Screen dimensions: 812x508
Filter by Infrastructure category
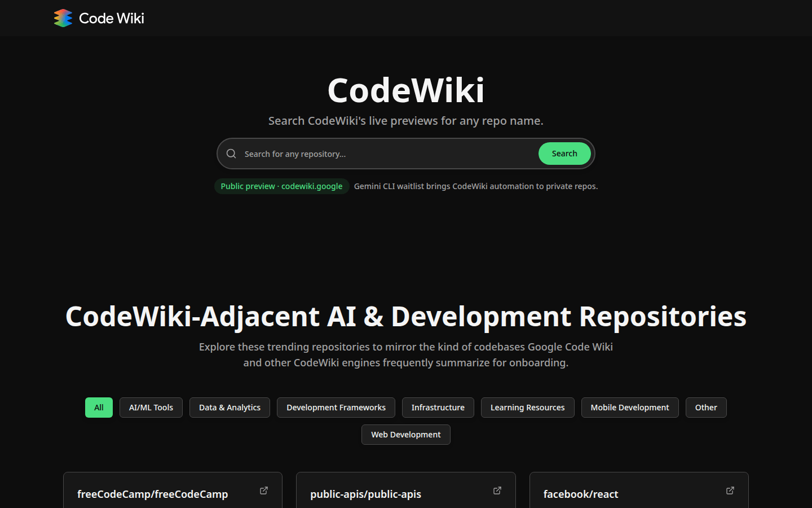(438, 408)
